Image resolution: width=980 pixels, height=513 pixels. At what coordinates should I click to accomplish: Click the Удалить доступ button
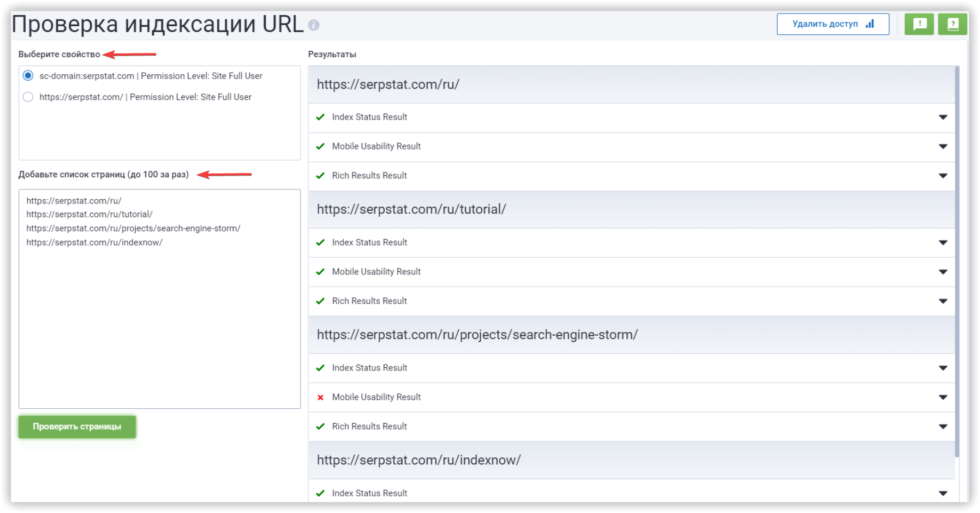833,24
